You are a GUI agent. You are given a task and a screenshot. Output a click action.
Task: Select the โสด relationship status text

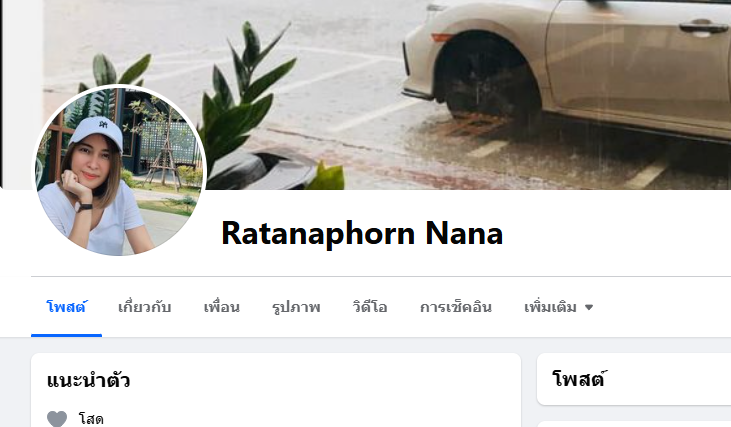(x=91, y=419)
